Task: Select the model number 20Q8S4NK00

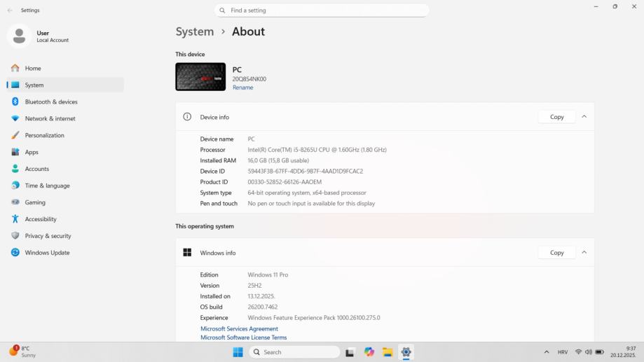Action: (249, 79)
